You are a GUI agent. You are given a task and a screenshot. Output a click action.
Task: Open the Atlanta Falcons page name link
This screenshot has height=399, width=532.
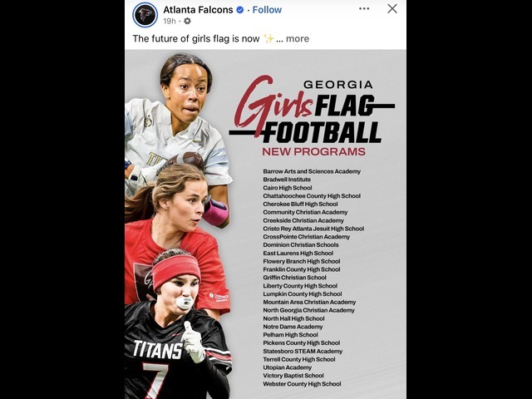click(198, 10)
